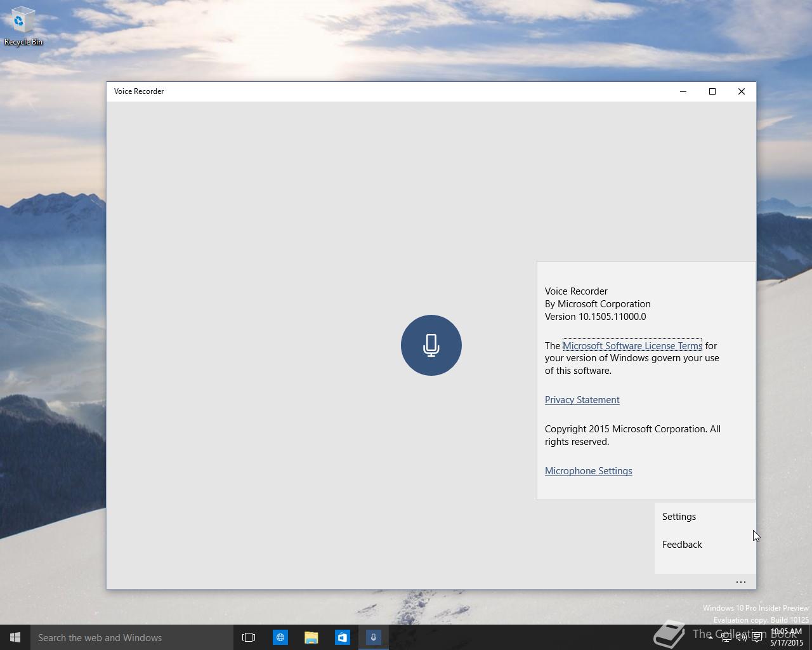Open the Action Center notifications icon
Screen dimensions: 812x650
point(757,637)
